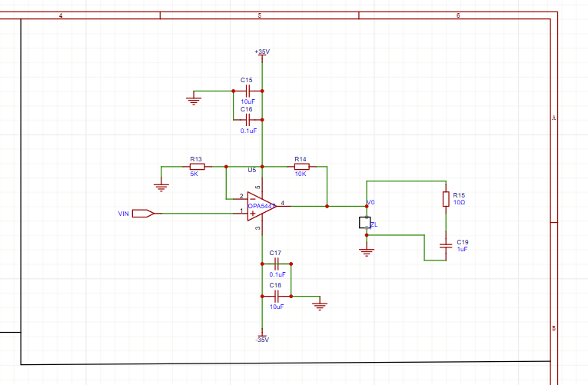Select capacitor C15 symbol
The height and width of the screenshot is (385, 588).
click(x=247, y=91)
